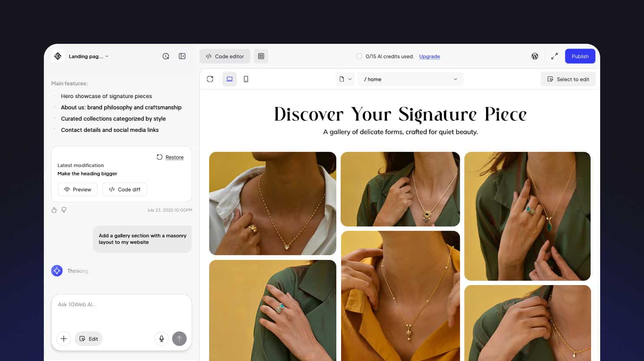Refresh the website preview

(x=210, y=79)
